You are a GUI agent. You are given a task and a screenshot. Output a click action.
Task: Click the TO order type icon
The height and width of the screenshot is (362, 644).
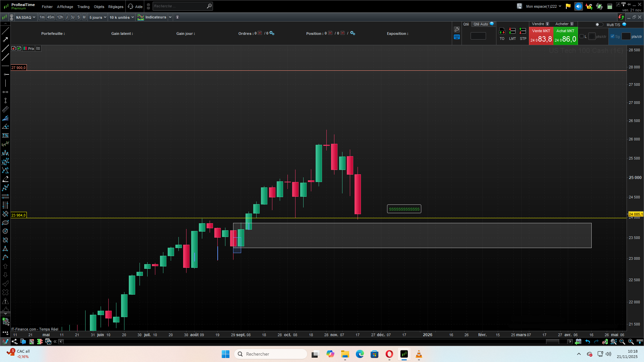pos(502,31)
